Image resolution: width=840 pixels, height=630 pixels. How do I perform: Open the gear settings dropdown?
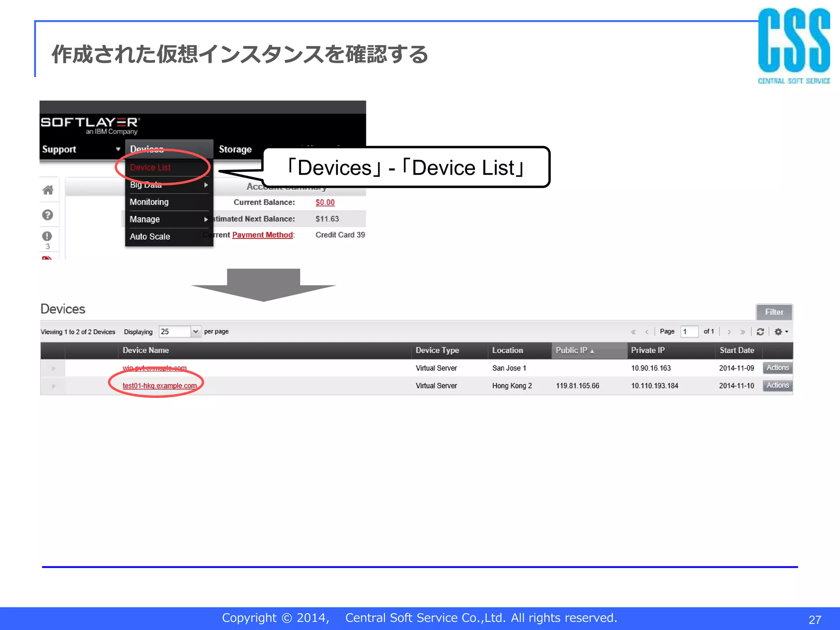pyautogui.click(x=781, y=332)
